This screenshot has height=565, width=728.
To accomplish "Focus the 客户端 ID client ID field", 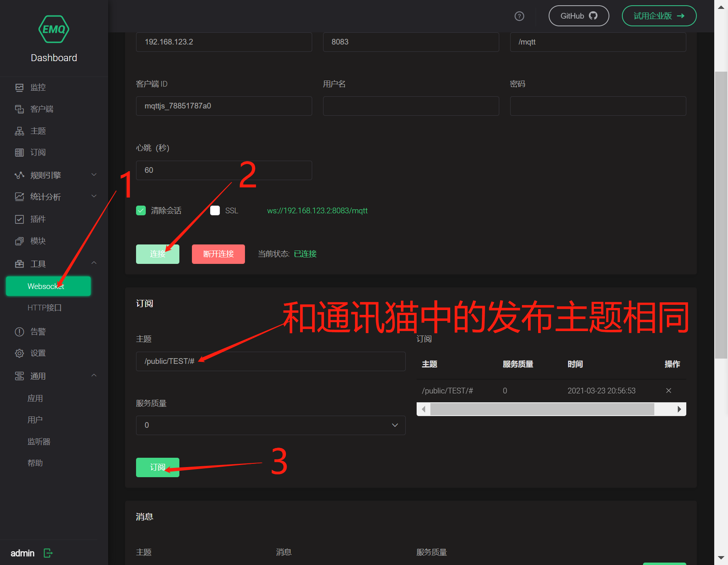I will pyautogui.click(x=224, y=106).
